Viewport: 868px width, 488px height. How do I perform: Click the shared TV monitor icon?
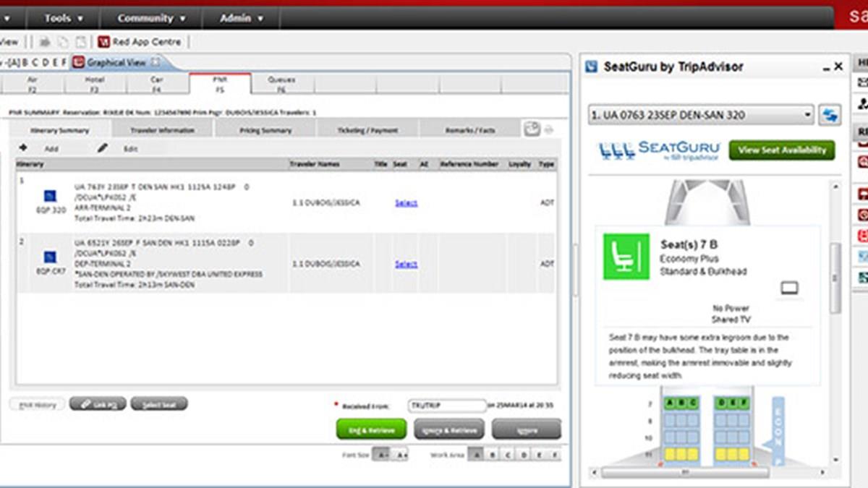(x=788, y=289)
